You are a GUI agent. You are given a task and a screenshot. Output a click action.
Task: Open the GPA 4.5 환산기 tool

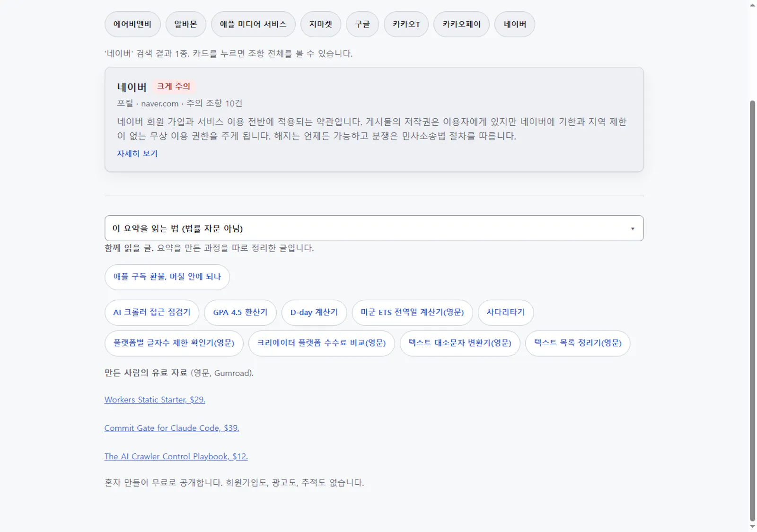240,313
